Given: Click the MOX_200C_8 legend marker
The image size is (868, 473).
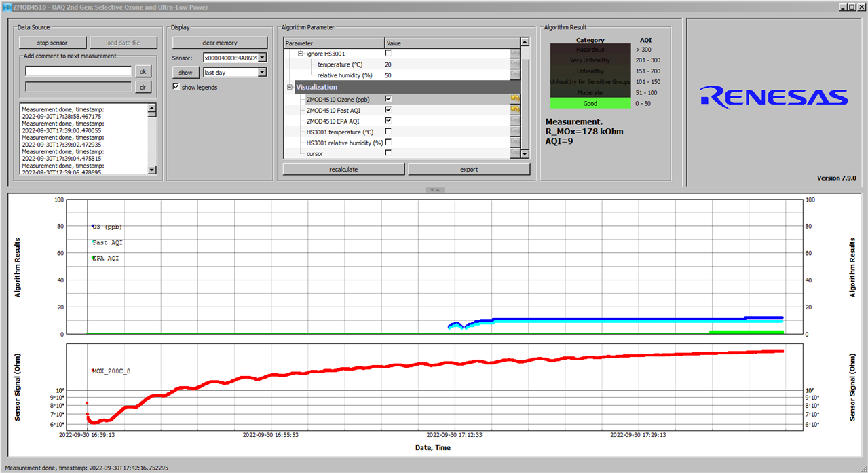Looking at the screenshot, I should [x=94, y=371].
